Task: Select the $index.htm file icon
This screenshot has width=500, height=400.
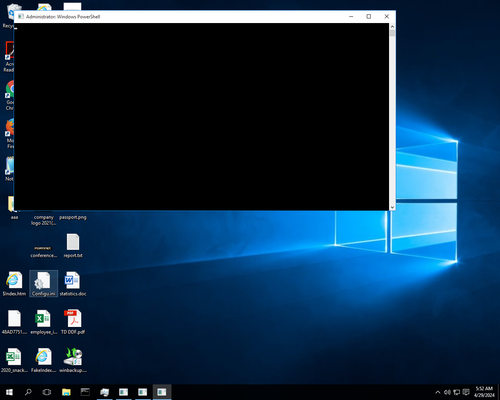Action: [x=14, y=283]
